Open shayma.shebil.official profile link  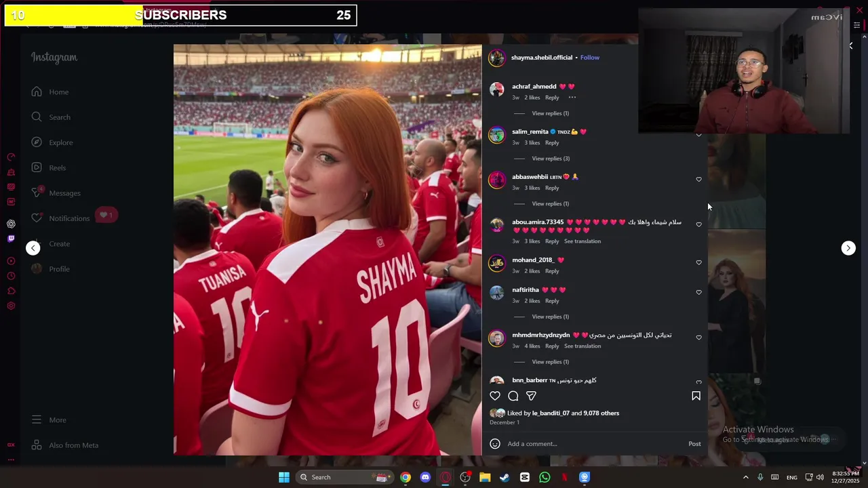(542, 58)
